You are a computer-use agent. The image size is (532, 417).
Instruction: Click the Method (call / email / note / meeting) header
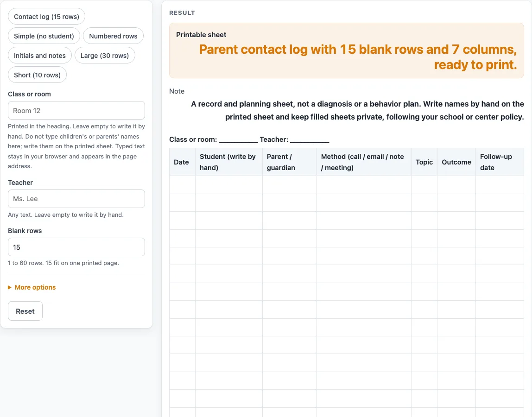[364, 162]
